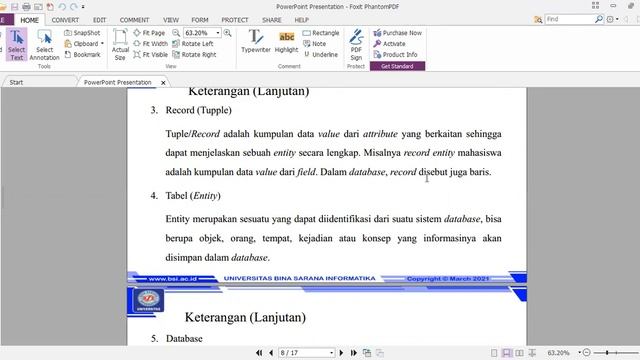The image size is (640, 360).
Task: Go to the previous page
Action: [x=271, y=353]
